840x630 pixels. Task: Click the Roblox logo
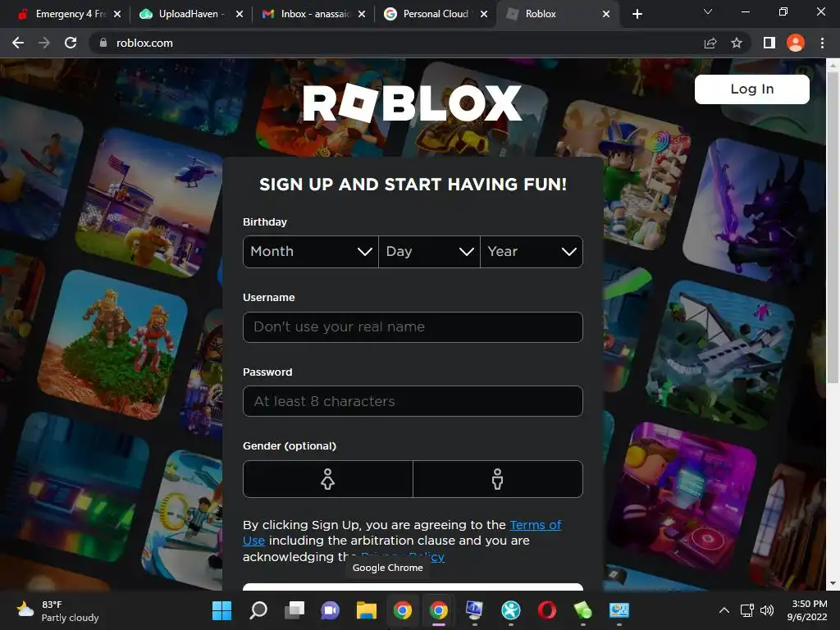point(412,103)
